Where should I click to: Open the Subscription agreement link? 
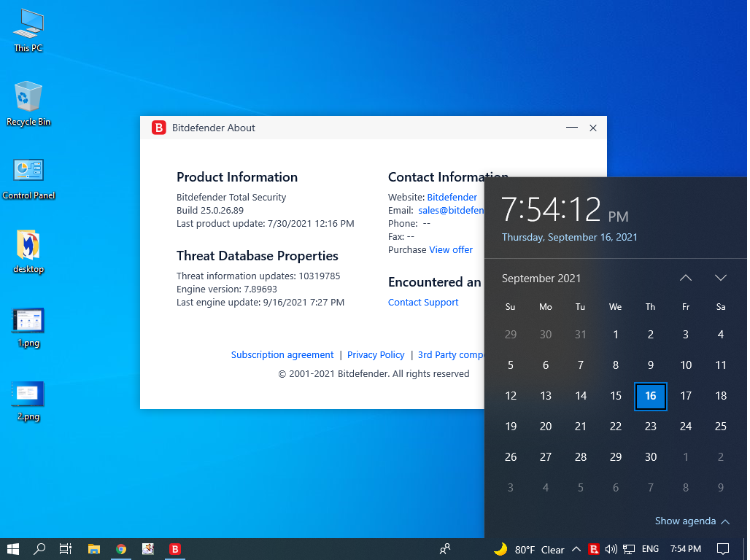(x=282, y=355)
